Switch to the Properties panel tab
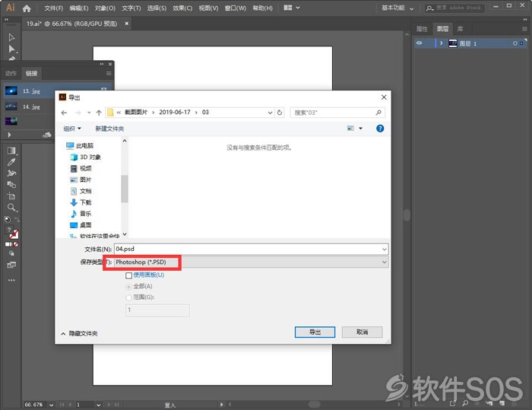532x410 pixels. 422,29
